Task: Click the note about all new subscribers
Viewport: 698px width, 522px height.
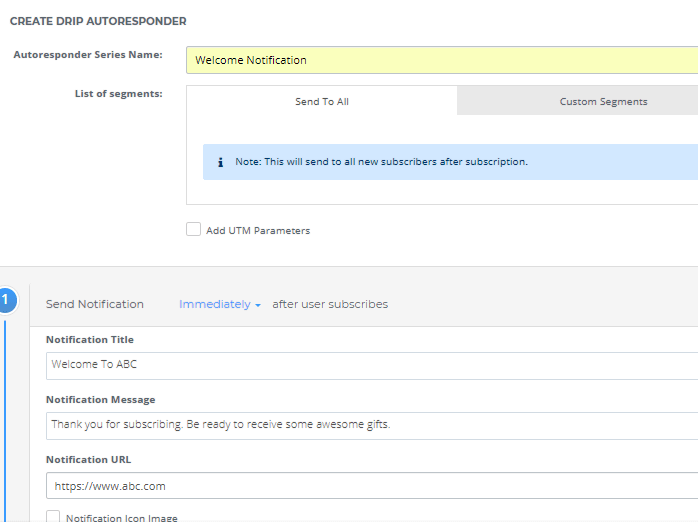Action: point(381,162)
